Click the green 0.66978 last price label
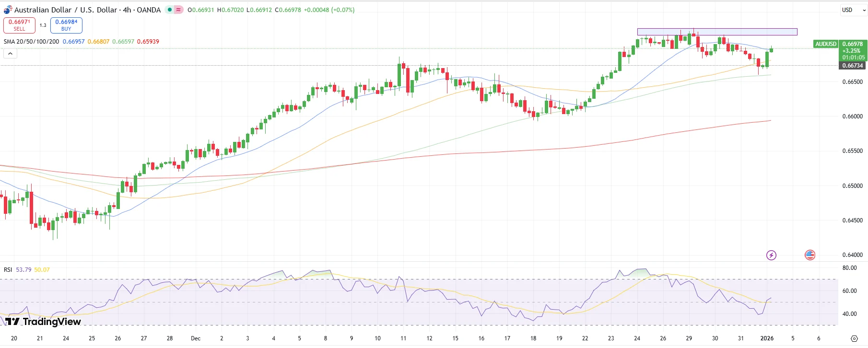868x348 pixels. pyautogui.click(x=853, y=44)
